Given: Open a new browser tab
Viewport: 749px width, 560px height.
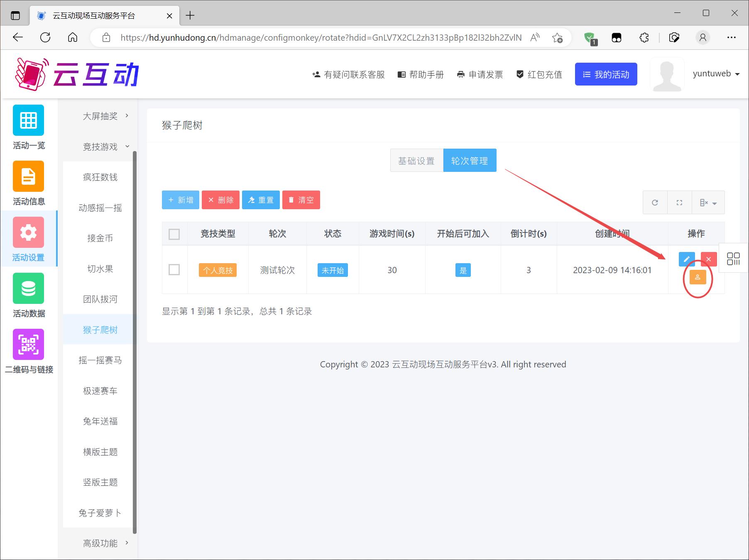Looking at the screenshot, I should 190,15.
